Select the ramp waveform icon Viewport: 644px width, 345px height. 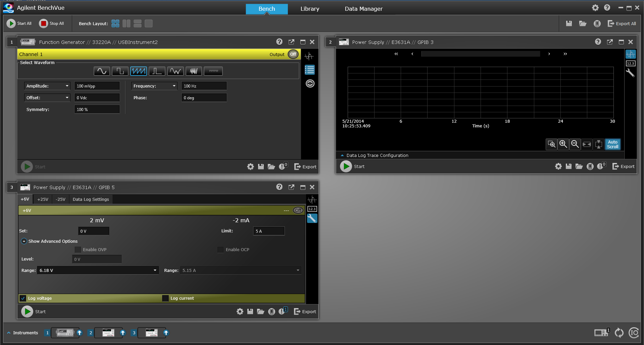(x=139, y=71)
